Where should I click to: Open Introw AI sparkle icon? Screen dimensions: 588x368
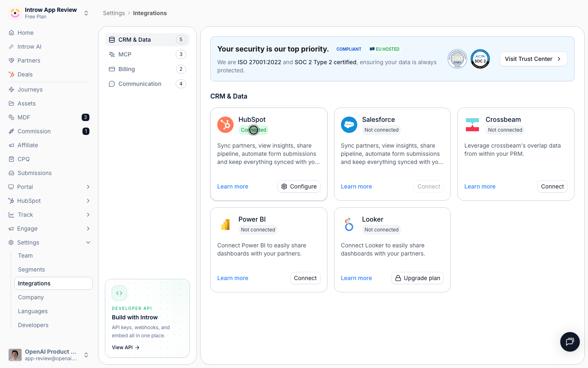point(11,47)
